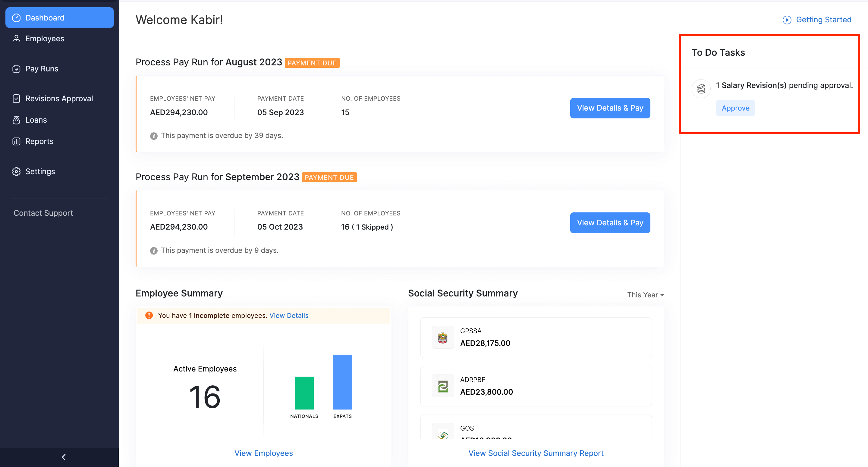Collapse the sidebar with bottom chevron
The image size is (868, 467).
63,457
